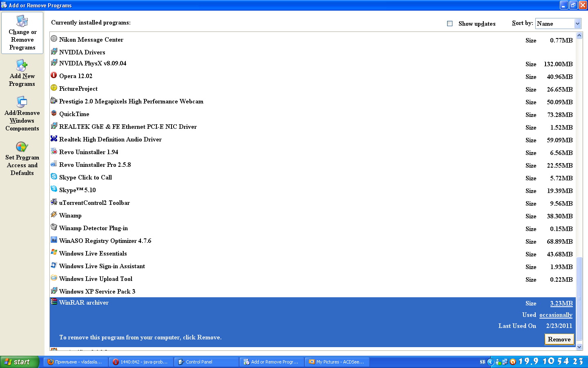This screenshot has width=588, height=368.
Task: Click the SR language indicator
Action: 483,362
